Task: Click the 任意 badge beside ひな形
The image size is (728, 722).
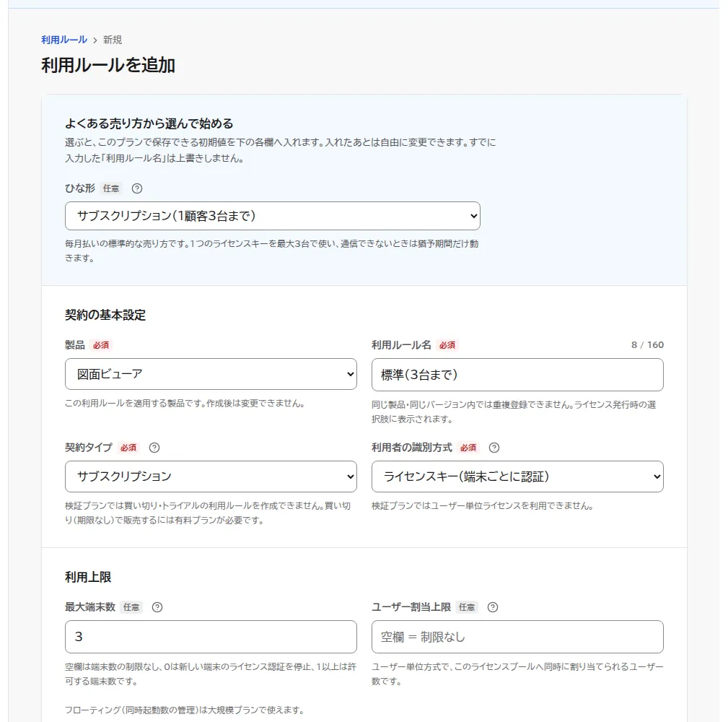Action: click(111, 188)
